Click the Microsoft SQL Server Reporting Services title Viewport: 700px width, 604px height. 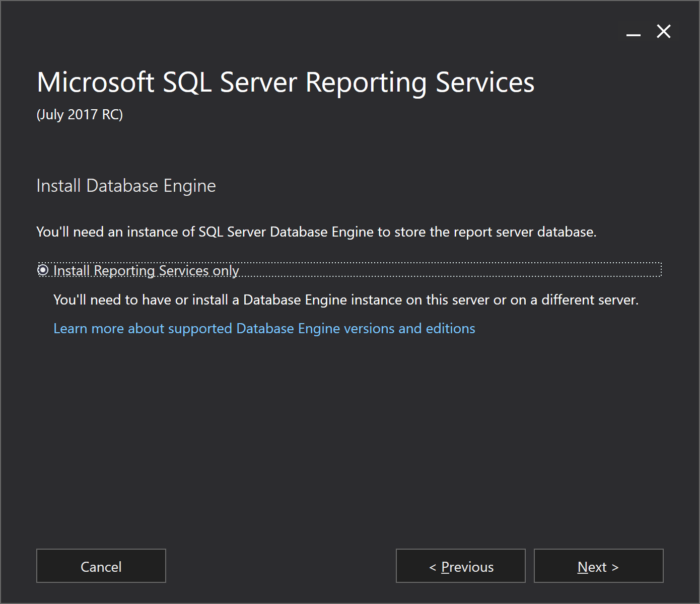point(285,82)
